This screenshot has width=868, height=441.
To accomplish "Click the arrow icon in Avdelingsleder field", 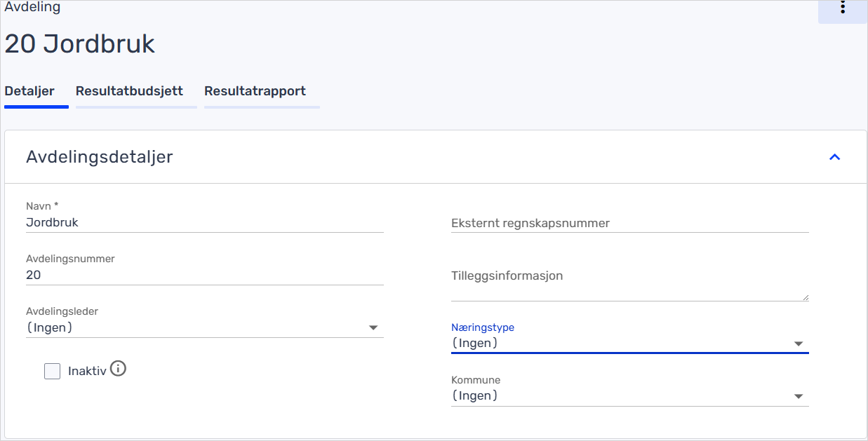I will tap(373, 327).
